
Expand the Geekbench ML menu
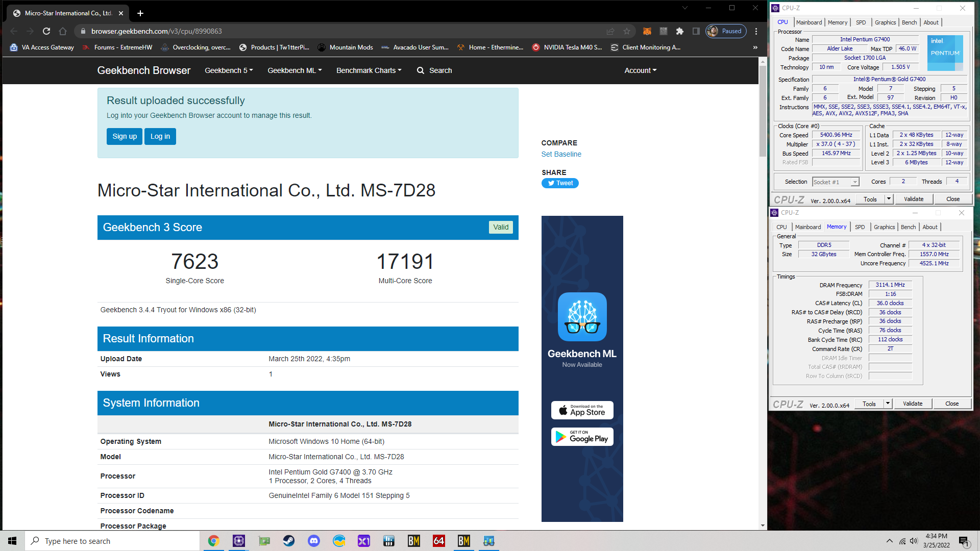(x=295, y=70)
